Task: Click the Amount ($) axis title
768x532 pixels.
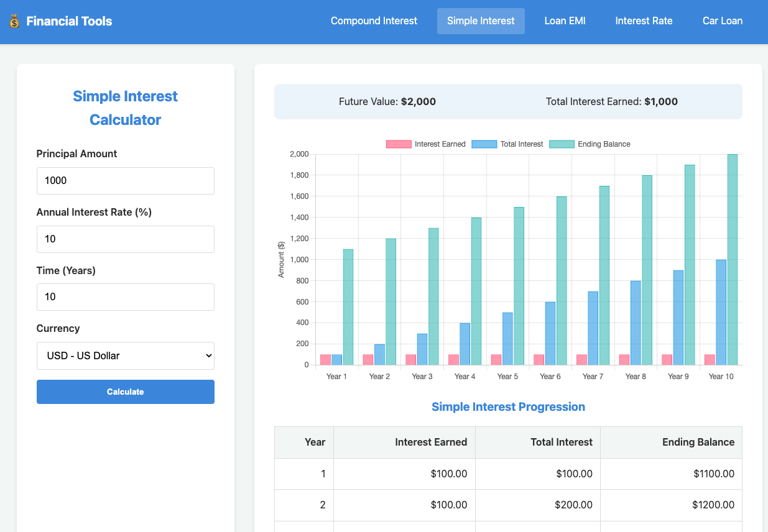Action: point(281,260)
